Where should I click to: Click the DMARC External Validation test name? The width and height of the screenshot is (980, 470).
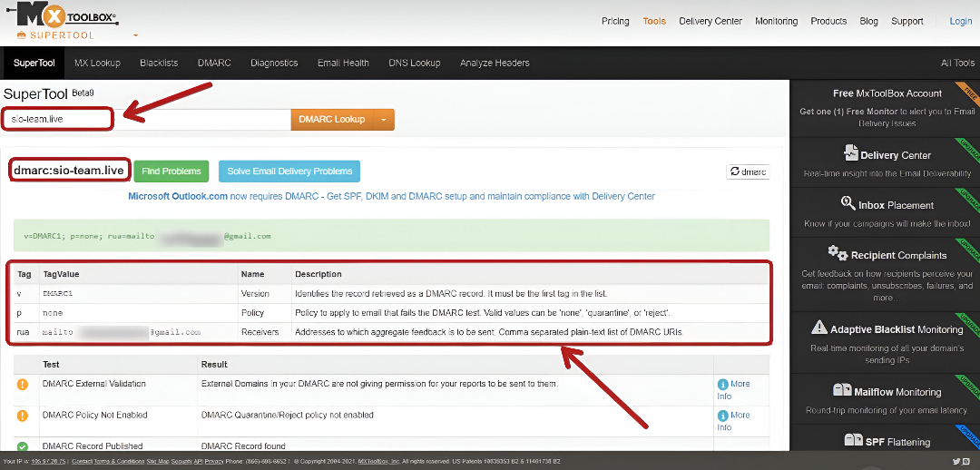[x=93, y=383]
